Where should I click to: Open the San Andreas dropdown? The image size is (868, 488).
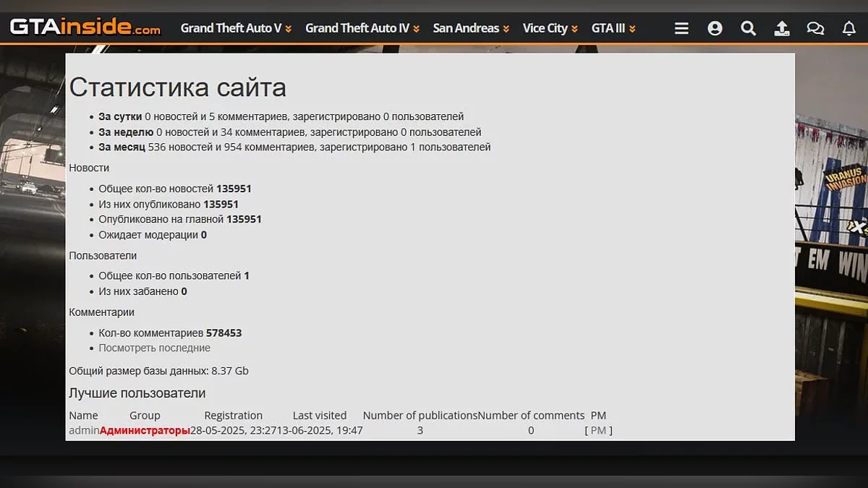point(470,28)
